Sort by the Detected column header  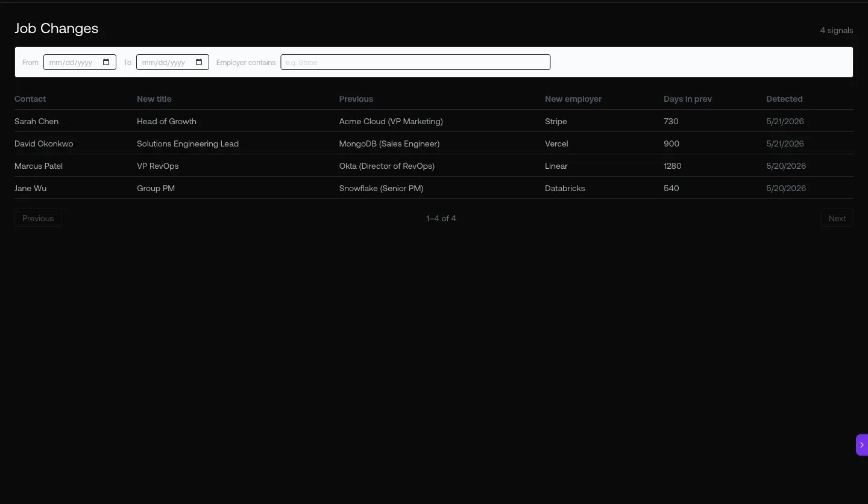(x=784, y=99)
